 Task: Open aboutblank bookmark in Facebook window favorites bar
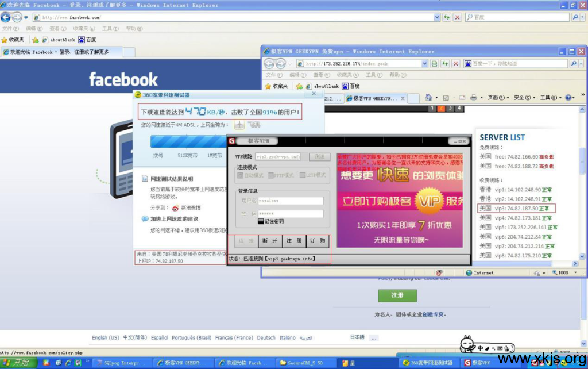59,40
